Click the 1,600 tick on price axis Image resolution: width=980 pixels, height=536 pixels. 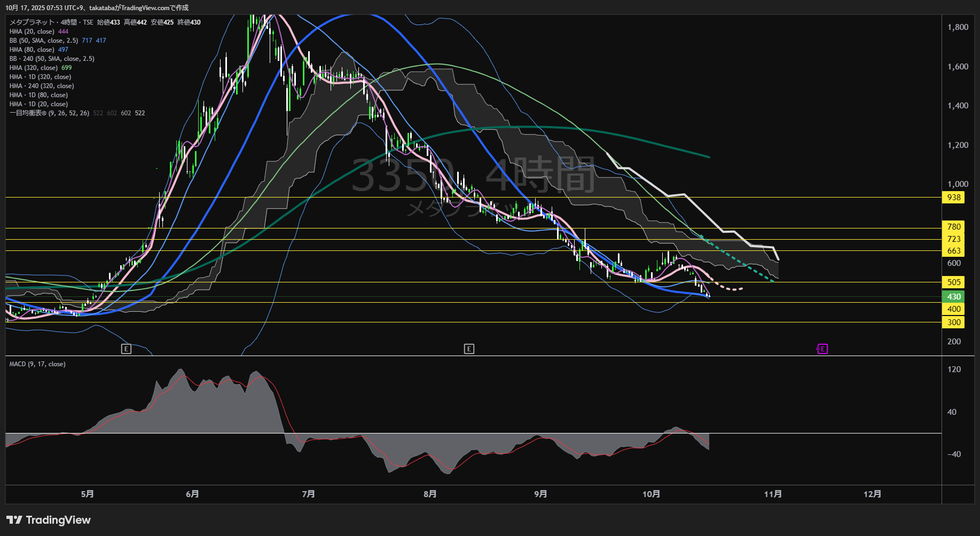tap(958, 67)
